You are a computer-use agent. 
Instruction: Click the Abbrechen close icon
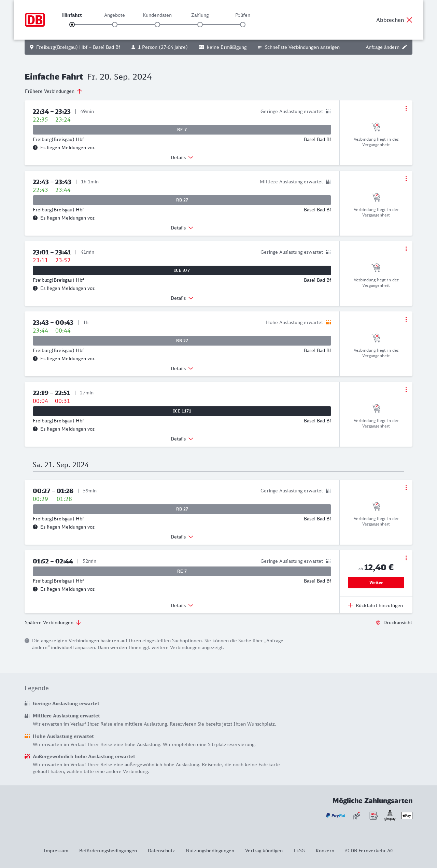[x=409, y=20]
